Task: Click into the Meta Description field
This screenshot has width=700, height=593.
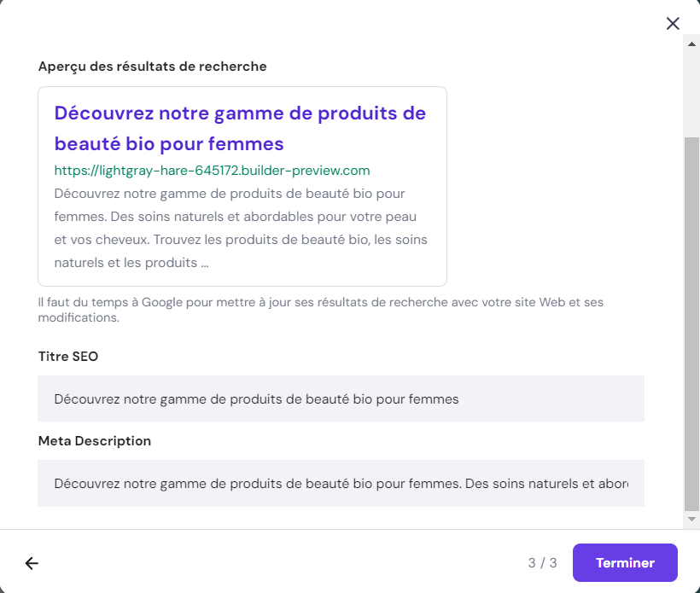Action: [341, 484]
